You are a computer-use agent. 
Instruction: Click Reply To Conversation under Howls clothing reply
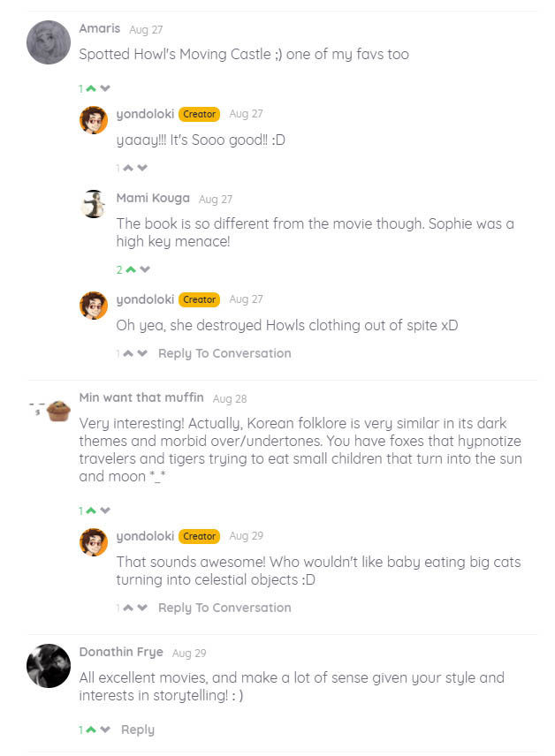(x=224, y=353)
